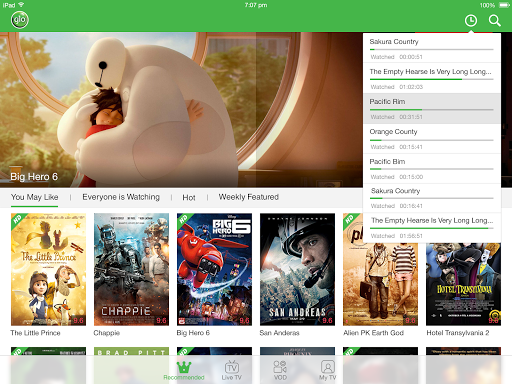This screenshot has width=512, height=384.
Task: Open the My TV profile icon
Action: (328, 367)
